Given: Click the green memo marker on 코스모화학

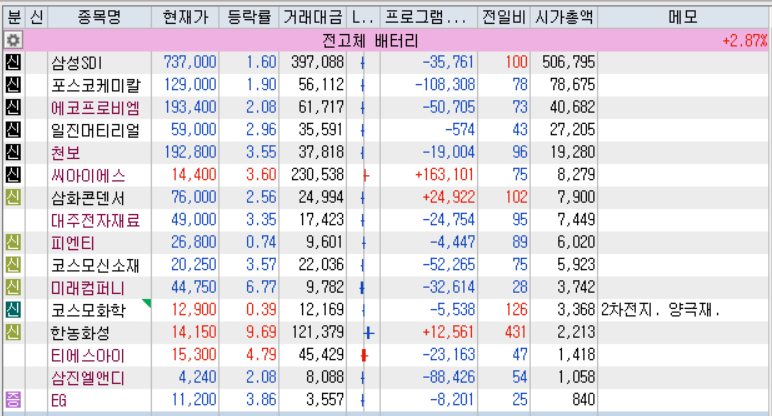Looking at the screenshot, I should pos(146,303).
